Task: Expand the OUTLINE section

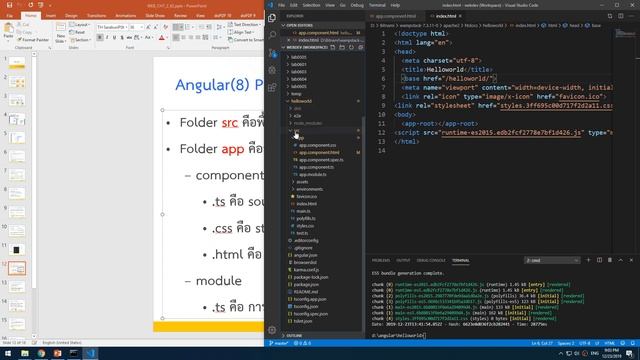Action: (x=294, y=336)
